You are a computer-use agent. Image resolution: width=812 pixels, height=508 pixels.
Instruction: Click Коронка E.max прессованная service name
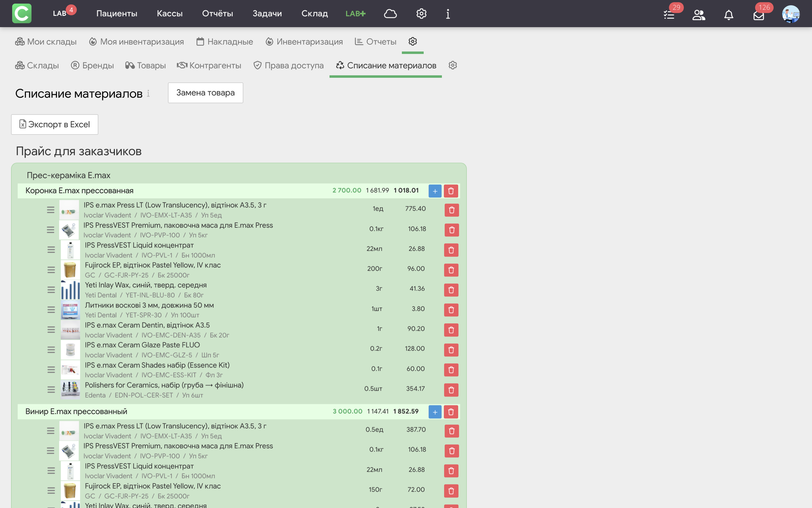pyautogui.click(x=80, y=191)
